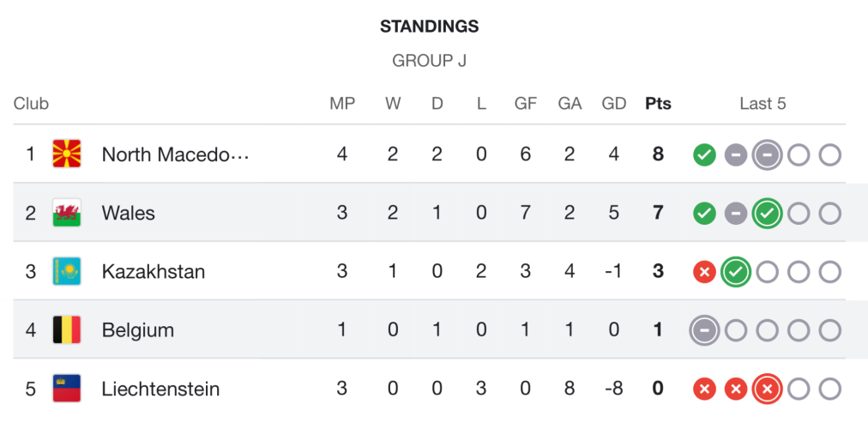
Task: Click the Pts column header
Action: click(x=658, y=104)
